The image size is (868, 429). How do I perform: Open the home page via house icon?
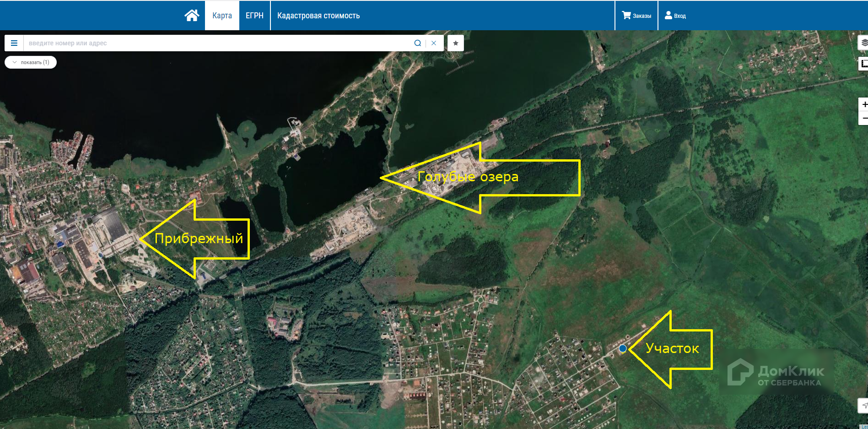[192, 16]
